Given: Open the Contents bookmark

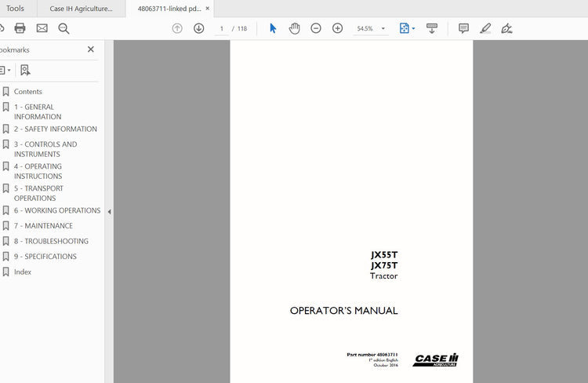Looking at the screenshot, I should pos(27,92).
